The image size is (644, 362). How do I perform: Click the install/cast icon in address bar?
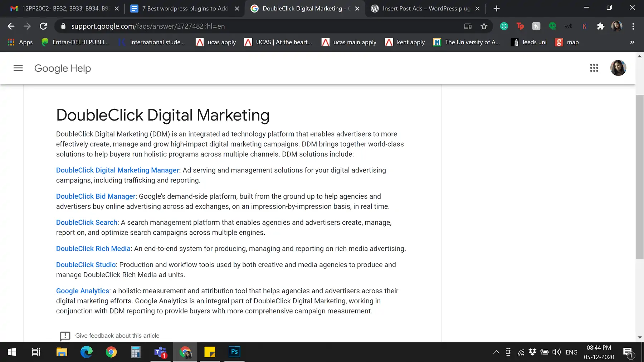(x=468, y=26)
